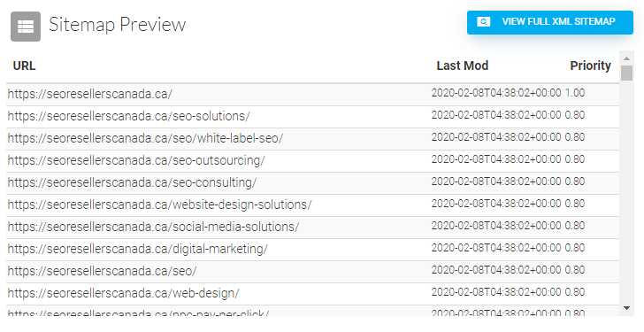Click the magnifier icon in the sitemap button

[483, 22]
